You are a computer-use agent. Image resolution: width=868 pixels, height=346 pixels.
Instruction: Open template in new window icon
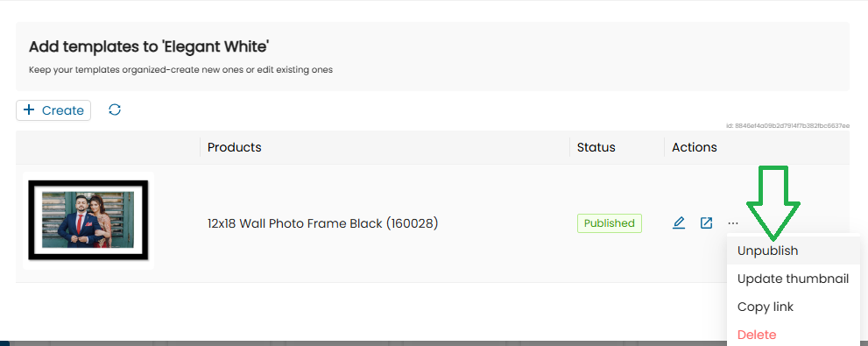click(706, 223)
